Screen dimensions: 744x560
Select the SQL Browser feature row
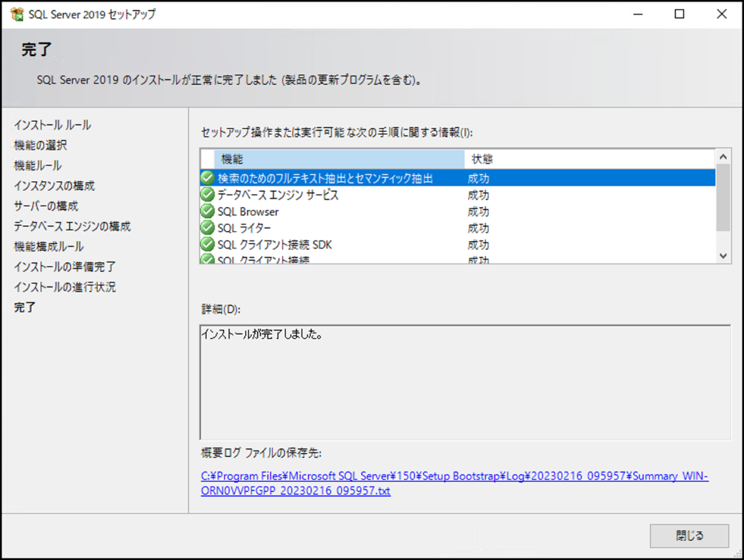tap(458, 211)
